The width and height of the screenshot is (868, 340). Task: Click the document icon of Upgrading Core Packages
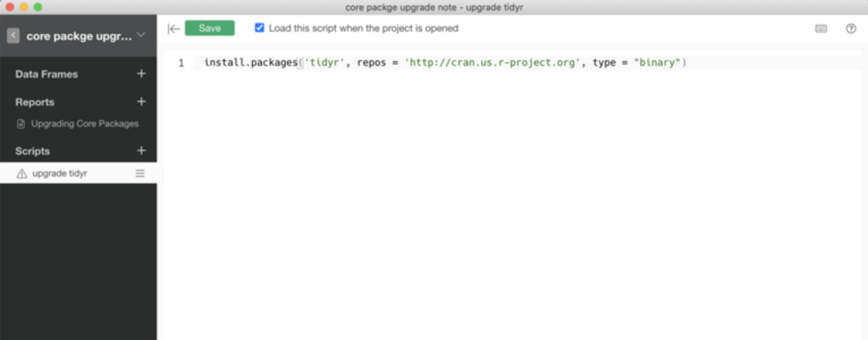(21, 124)
